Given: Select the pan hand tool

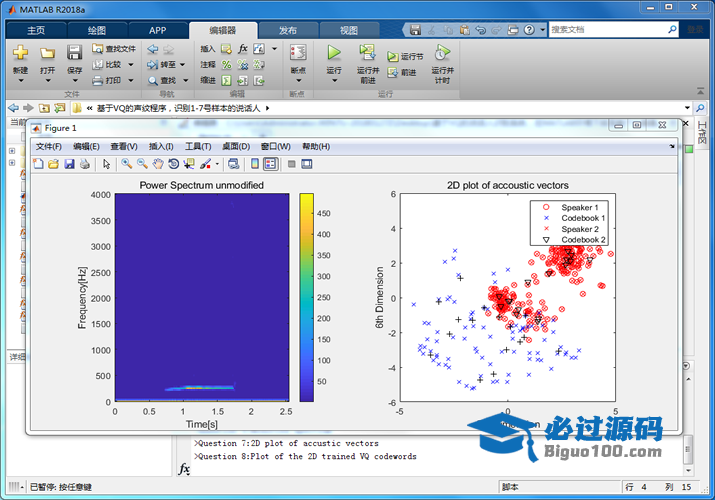Looking at the screenshot, I should point(158,164).
